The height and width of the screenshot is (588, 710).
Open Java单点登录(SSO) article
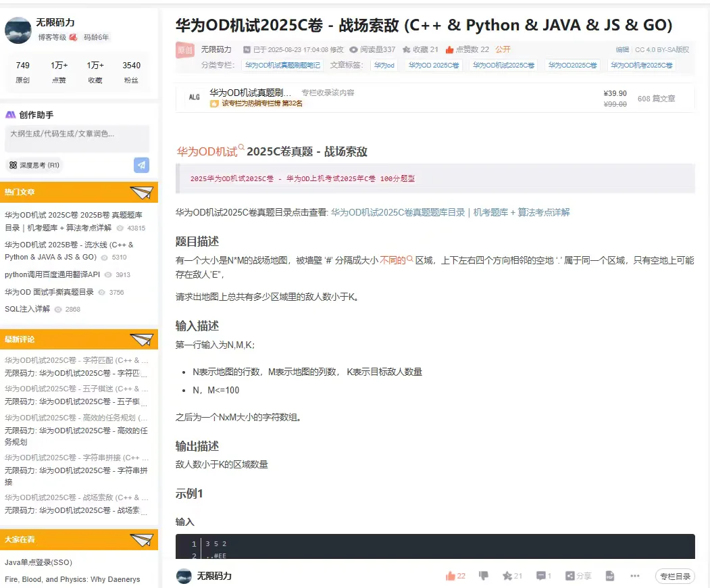pyautogui.click(x=39, y=562)
